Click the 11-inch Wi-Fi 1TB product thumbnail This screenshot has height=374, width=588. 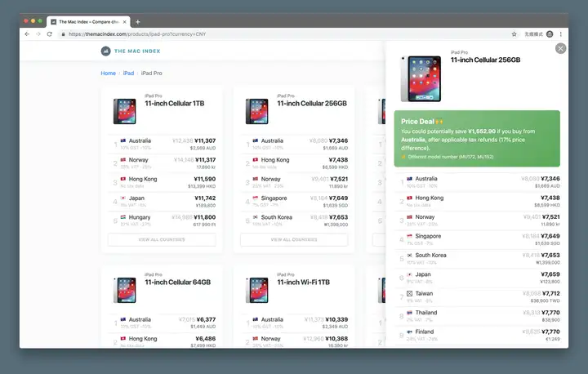tap(257, 290)
